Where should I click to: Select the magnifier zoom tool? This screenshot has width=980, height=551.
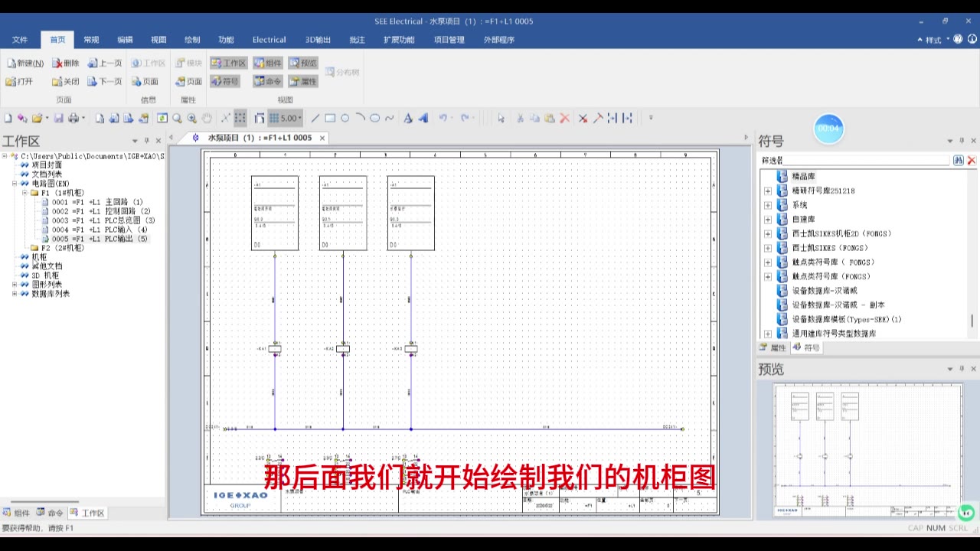click(x=177, y=118)
